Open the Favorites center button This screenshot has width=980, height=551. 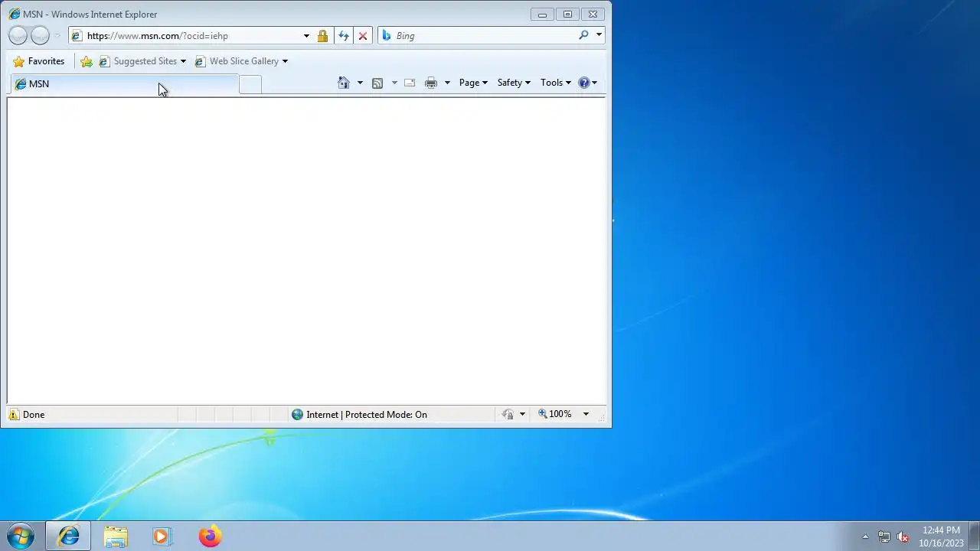(39, 61)
